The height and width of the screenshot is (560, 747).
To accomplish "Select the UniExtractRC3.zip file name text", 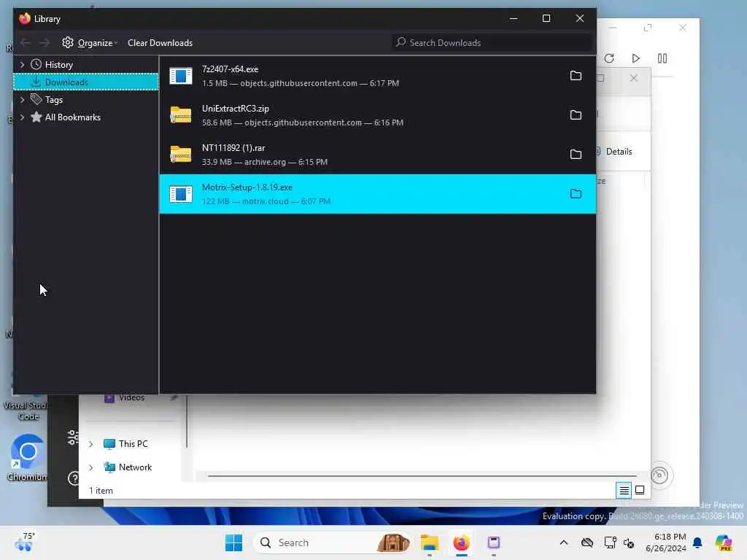I will click(236, 109).
